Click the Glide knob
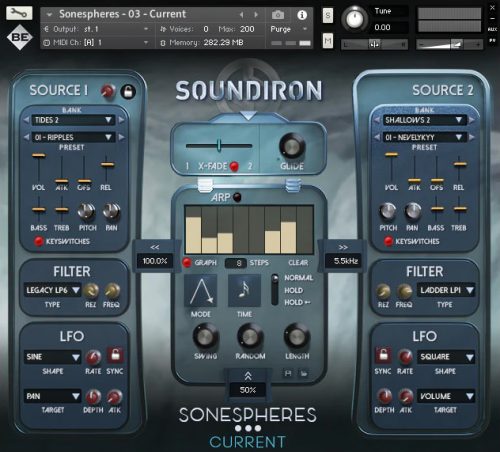 point(292,147)
